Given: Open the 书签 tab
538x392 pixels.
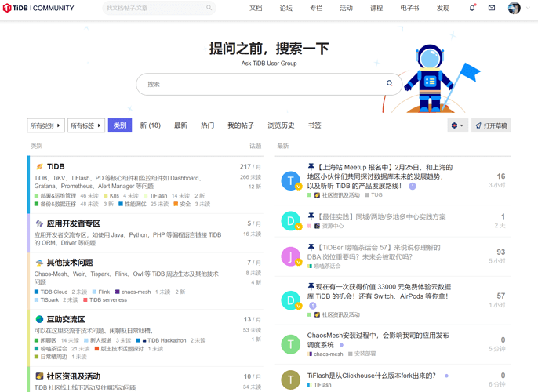Looking at the screenshot, I should pyautogui.click(x=314, y=125).
